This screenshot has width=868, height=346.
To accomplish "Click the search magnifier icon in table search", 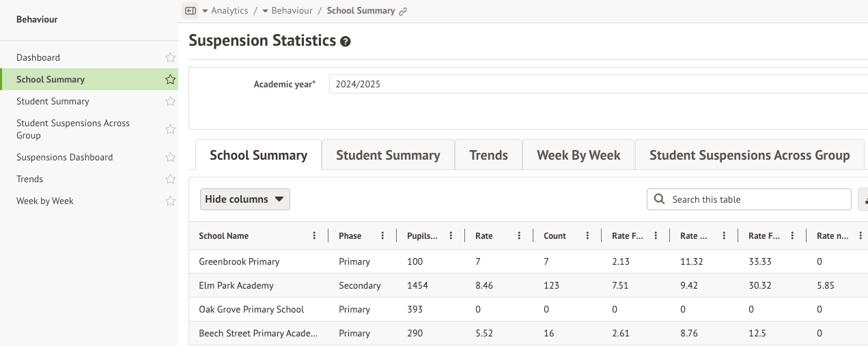I will coord(659,199).
